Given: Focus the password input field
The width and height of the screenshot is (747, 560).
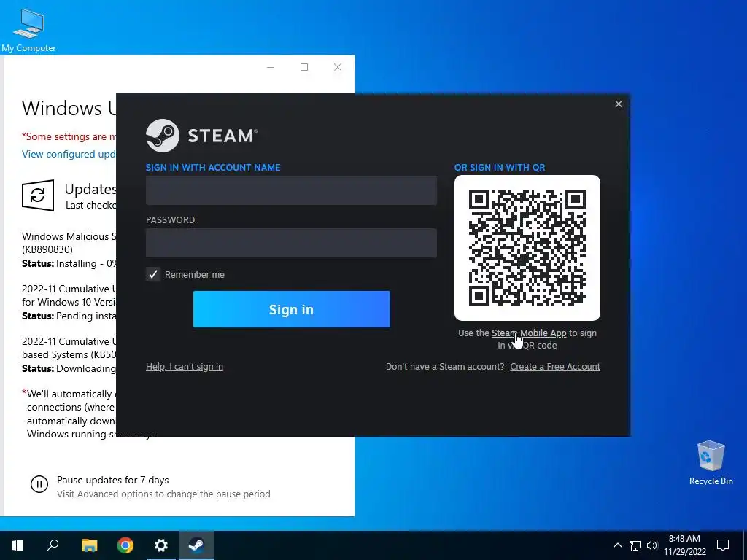Looking at the screenshot, I should pos(291,243).
